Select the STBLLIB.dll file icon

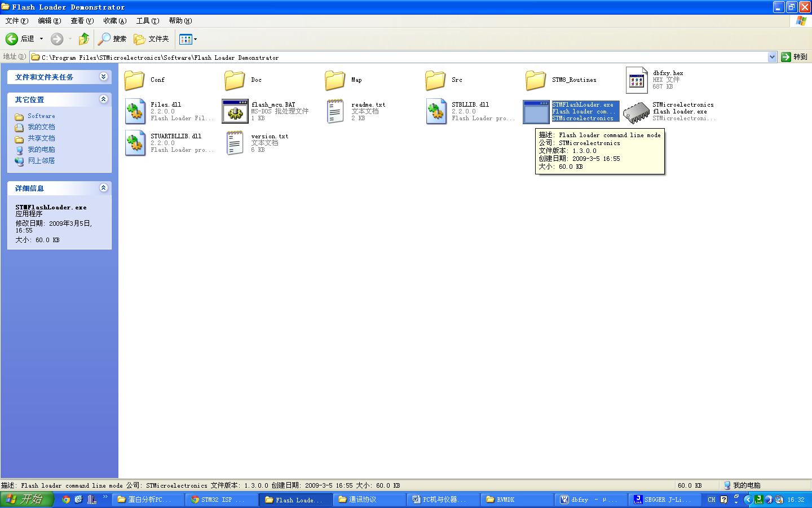(x=436, y=111)
